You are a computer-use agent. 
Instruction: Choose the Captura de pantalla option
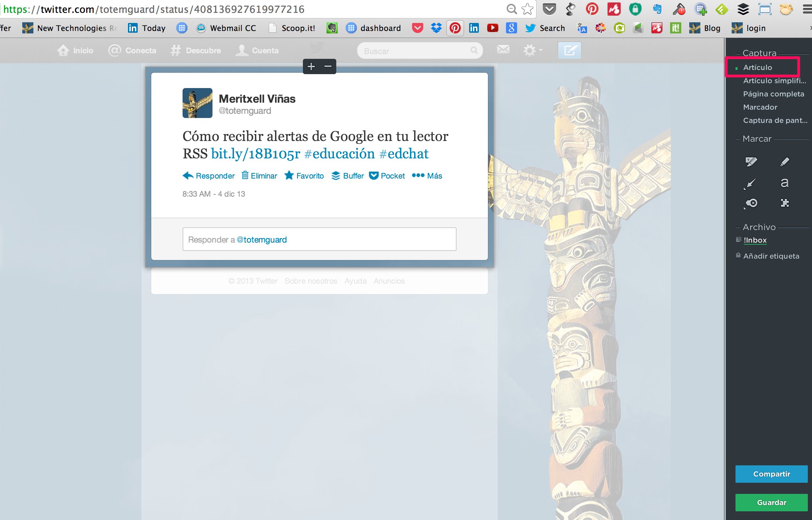tap(775, 120)
